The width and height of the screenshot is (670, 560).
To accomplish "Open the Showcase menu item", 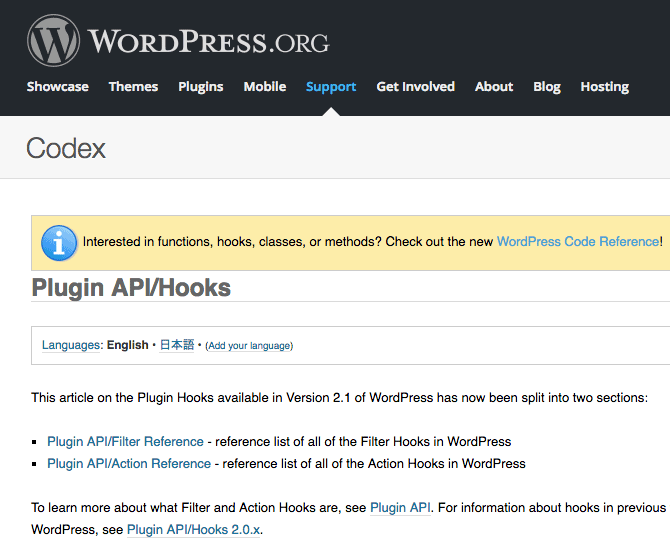I will pyautogui.click(x=57, y=87).
